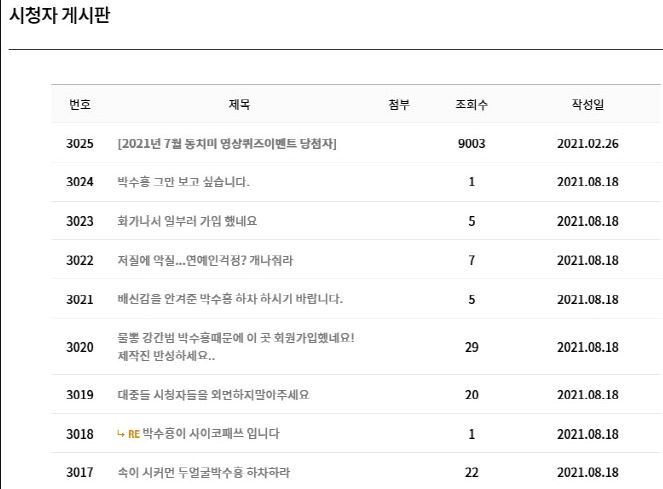
Task: Open post titled 박수홍 그만 보고 싶습니다
Action: [x=184, y=182]
